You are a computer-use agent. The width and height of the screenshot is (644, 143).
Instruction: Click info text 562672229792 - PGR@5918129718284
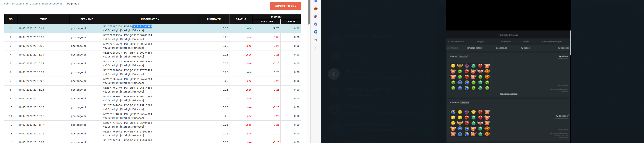coord(128,61)
